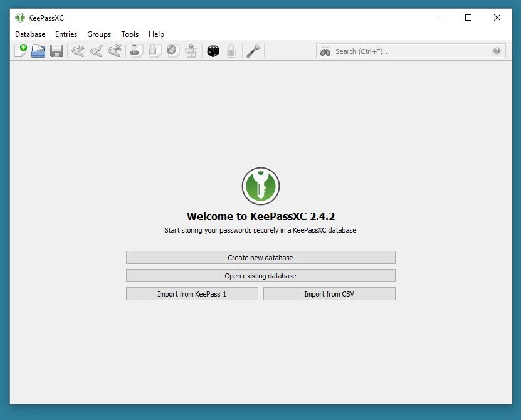521x420 pixels.
Task: Minimize the KeePassXC window
Action: tap(440, 18)
